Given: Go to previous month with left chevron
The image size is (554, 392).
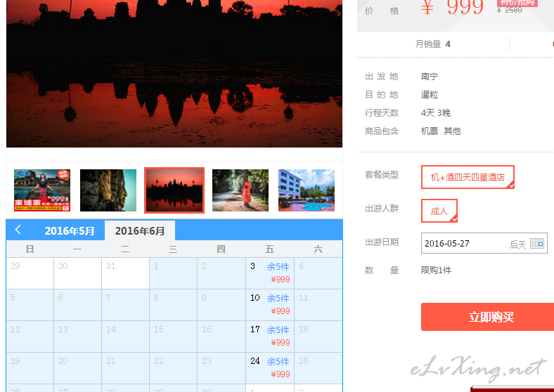Looking at the screenshot, I should pos(18,230).
